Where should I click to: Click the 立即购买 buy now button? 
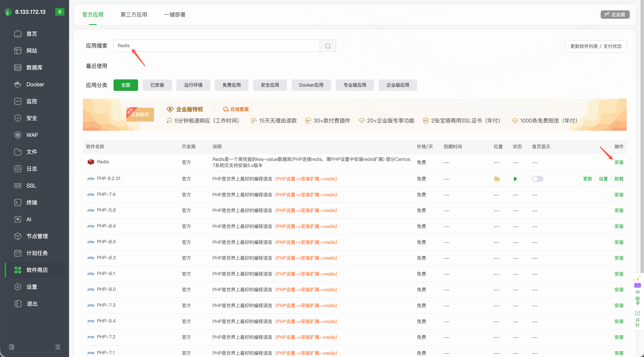pyautogui.click(x=140, y=114)
